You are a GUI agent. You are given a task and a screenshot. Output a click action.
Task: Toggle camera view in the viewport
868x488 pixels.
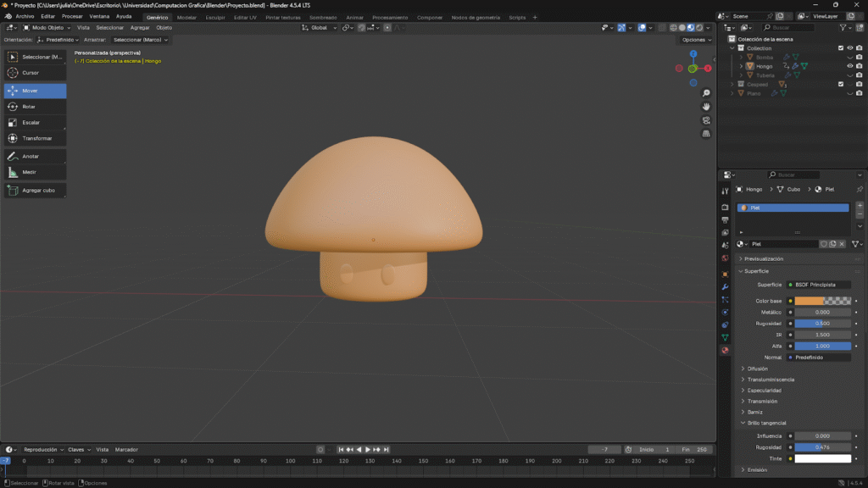point(706,120)
